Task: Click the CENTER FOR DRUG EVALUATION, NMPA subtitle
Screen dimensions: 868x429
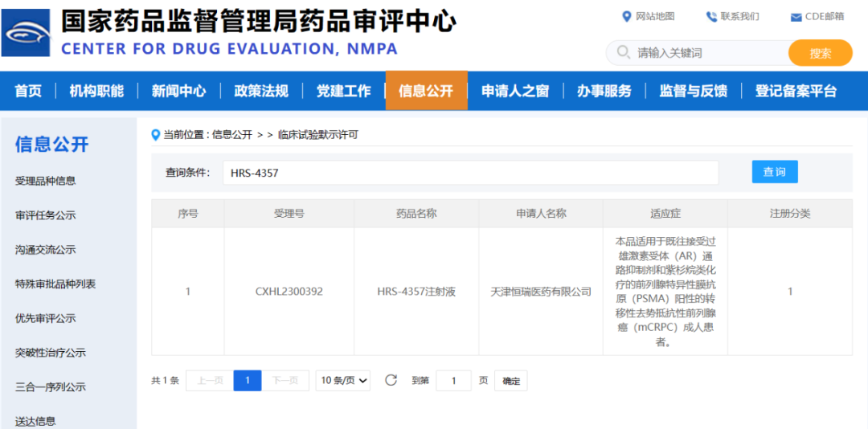Action: pyautogui.click(x=229, y=49)
